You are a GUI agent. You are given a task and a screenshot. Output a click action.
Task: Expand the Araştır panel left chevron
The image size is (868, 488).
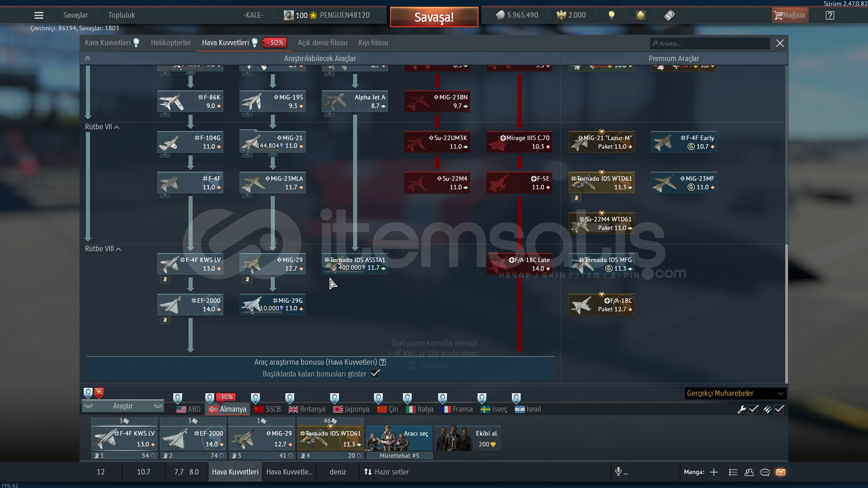pyautogui.click(x=88, y=406)
